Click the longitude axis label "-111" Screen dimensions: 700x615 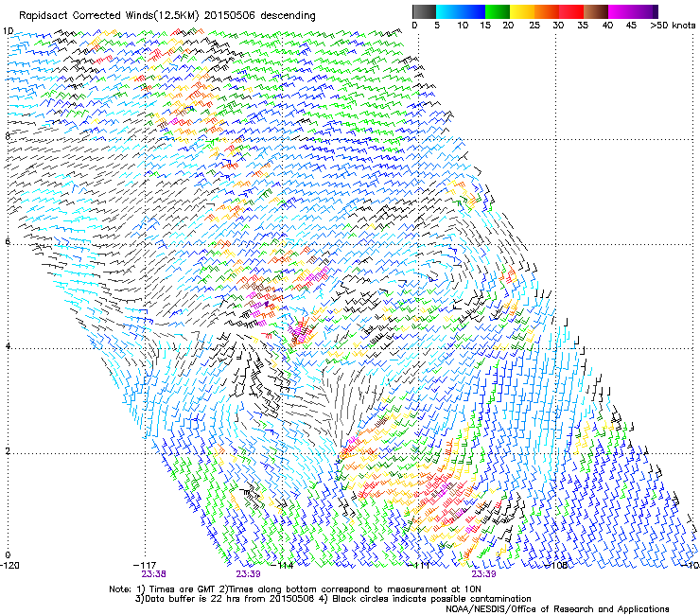tap(419, 566)
